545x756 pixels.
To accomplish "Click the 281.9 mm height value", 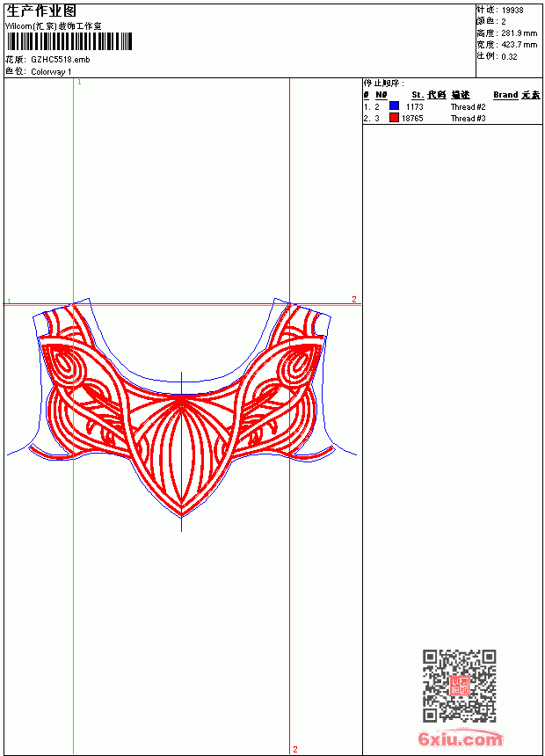I will (x=519, y=33).
